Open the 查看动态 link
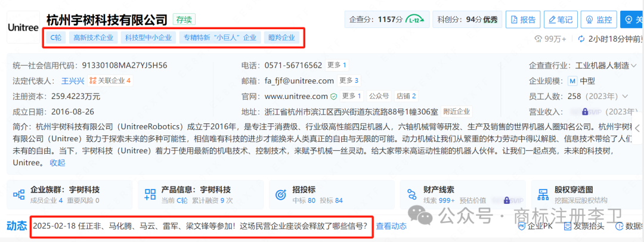Image resolution: width=644 pixels, height=242 pixels. tap(391, 226)
